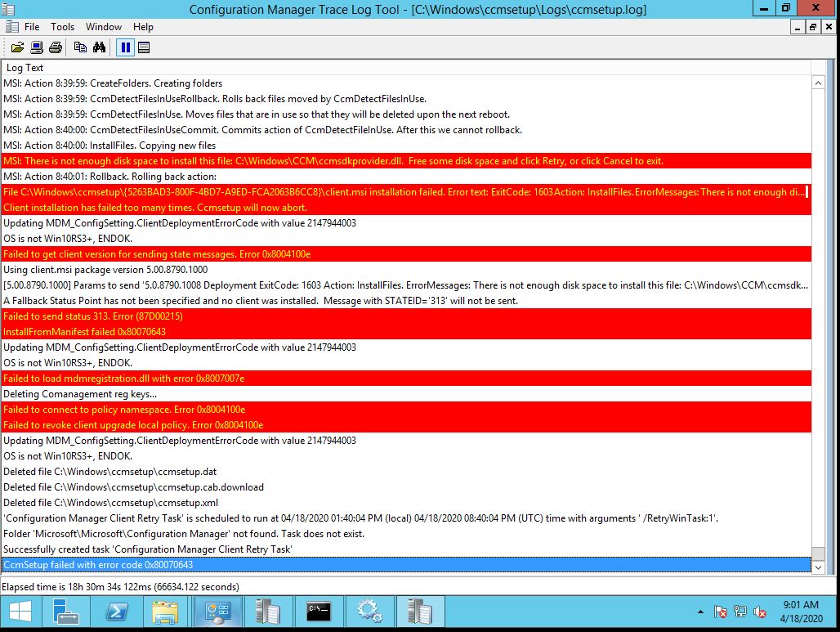Click the application icon in title bar
The image size is (840, 632).
click(x=8, y=9)
